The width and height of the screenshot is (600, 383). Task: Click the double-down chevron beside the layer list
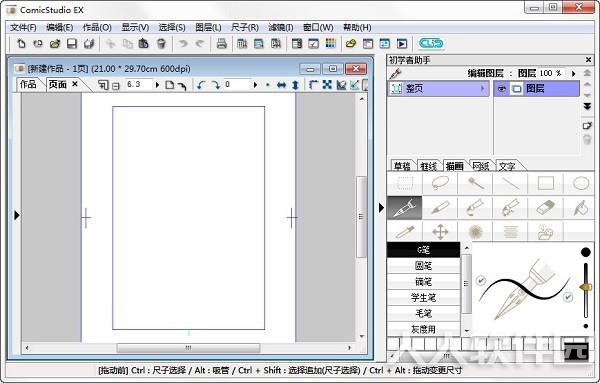coord(587,107)
